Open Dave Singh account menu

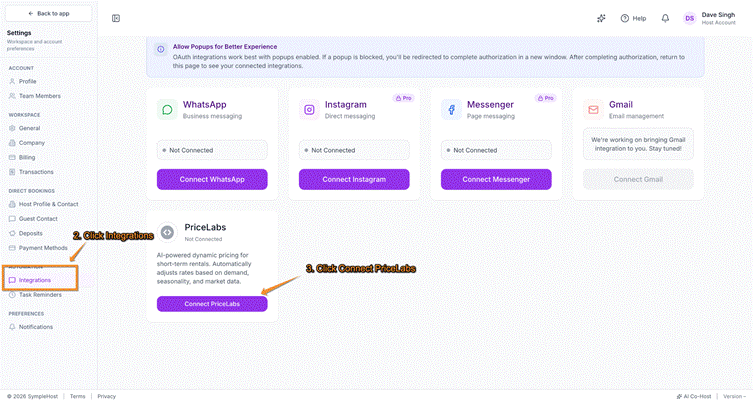click(x=717, y=18)
